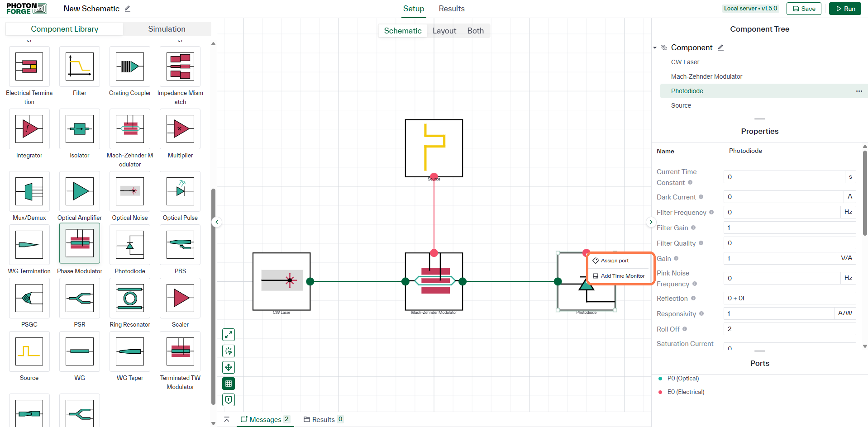Select the CW Laser block on canvas
This screenshot has width=868, height=427.
(281, 281)
